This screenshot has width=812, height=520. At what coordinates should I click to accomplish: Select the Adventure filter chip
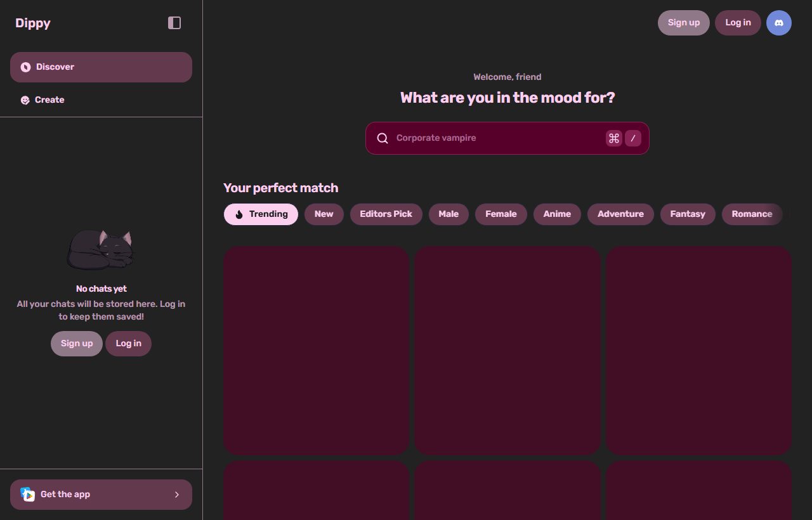pyautogui.click(x=620, y=214)
